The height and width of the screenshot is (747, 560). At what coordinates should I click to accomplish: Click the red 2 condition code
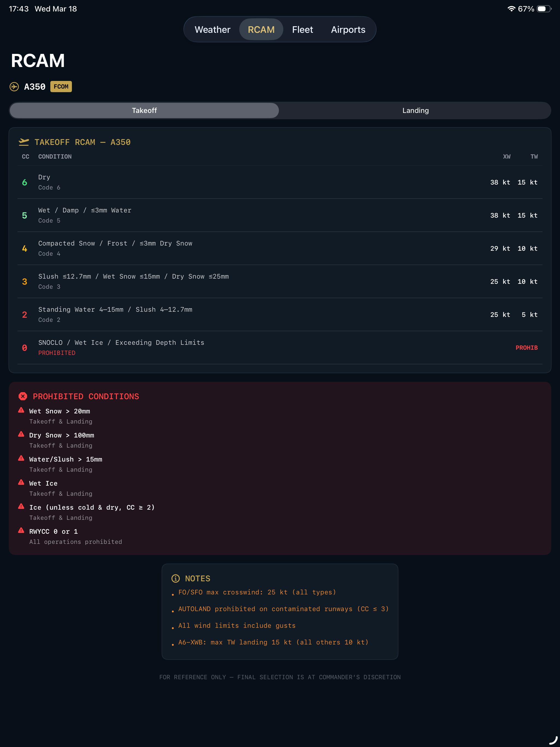[25, 315]
